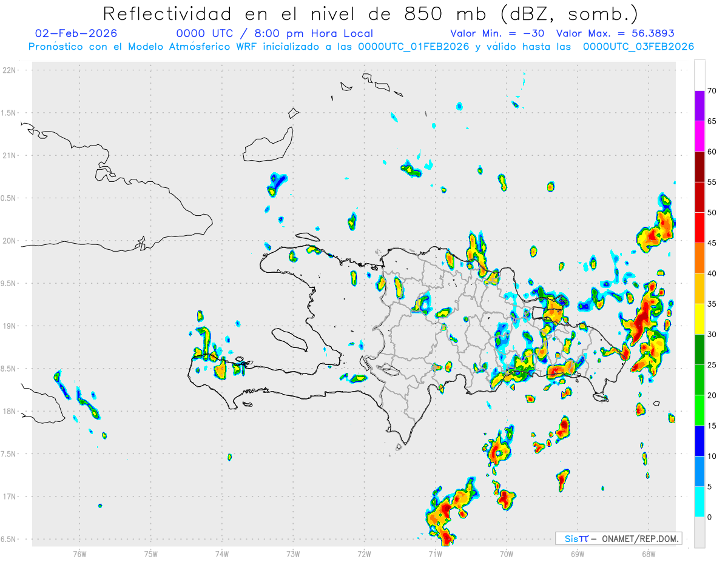Select the colorbar value label '45'
The image size is (728, 562).
(712, 243)
